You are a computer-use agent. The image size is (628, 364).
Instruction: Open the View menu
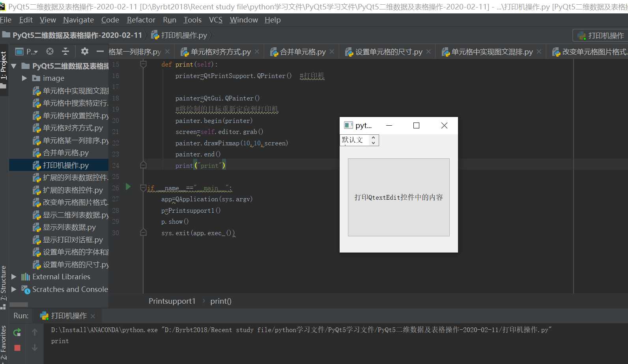pos(48,20)
